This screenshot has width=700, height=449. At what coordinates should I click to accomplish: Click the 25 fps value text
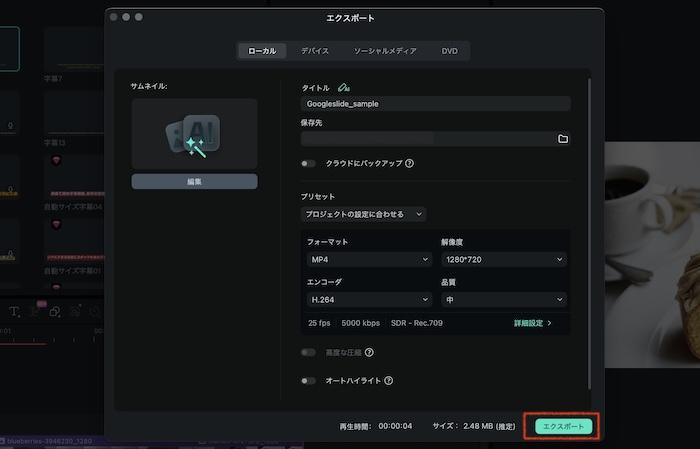click(319, 323)
